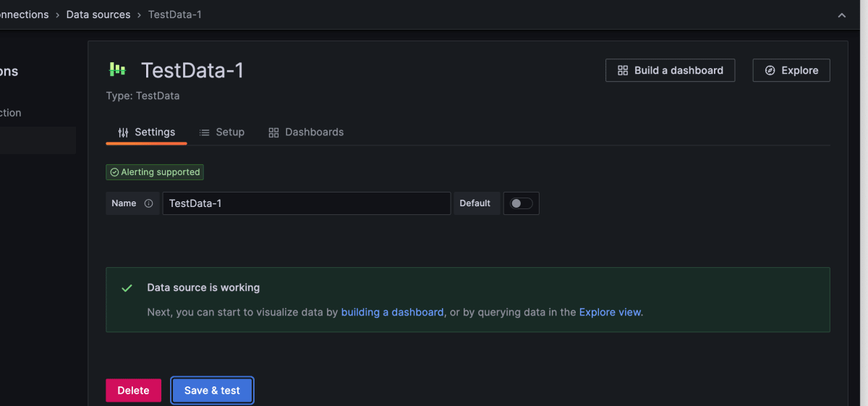The height and width of the screenshot is (406, 868).
Task: Delete the TestData-1 data source
Action: pyautogui.click(x=133, y=390)
